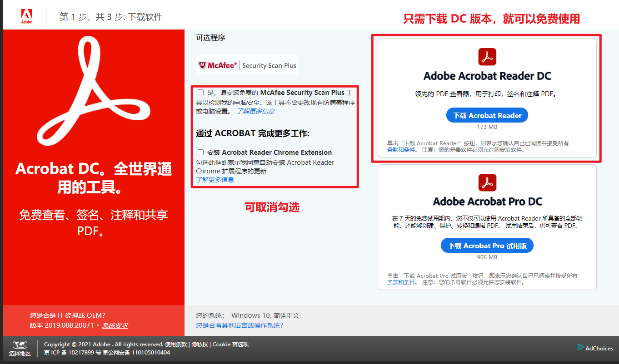Open McAfee 了解更多信息 link
Screen dimensions: 619x364
[255, 111]
